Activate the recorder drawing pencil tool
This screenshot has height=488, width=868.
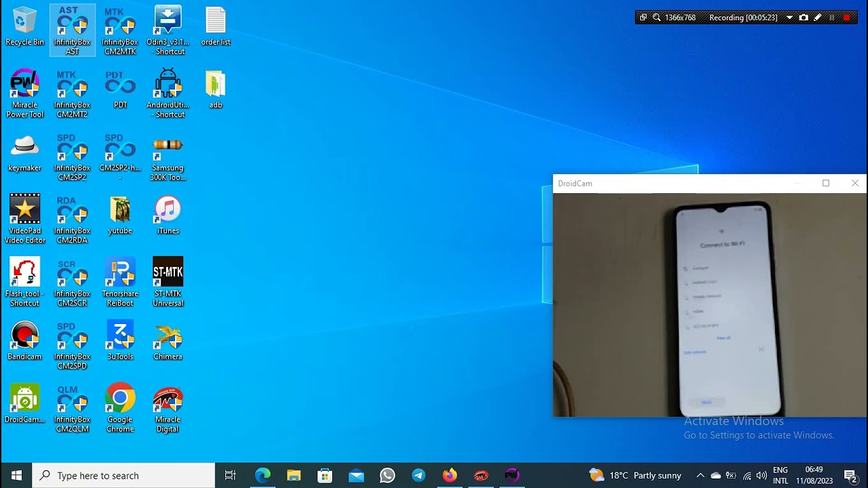click(x=818, y=18)
